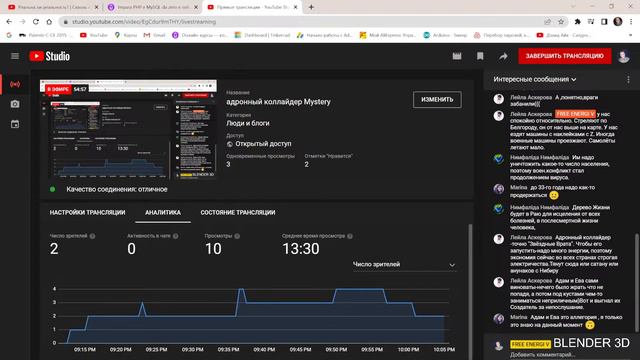Switch to Состояние трансляции tab

[x=238, y=212]
